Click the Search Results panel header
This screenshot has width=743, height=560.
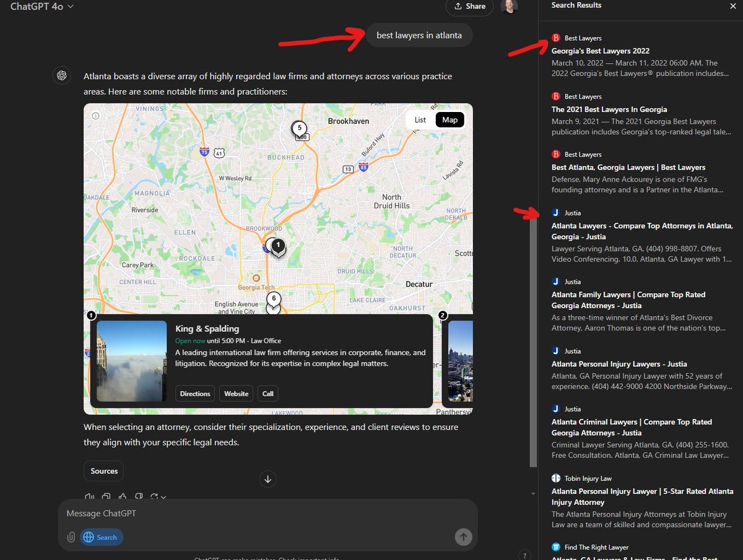click(576, 5)
